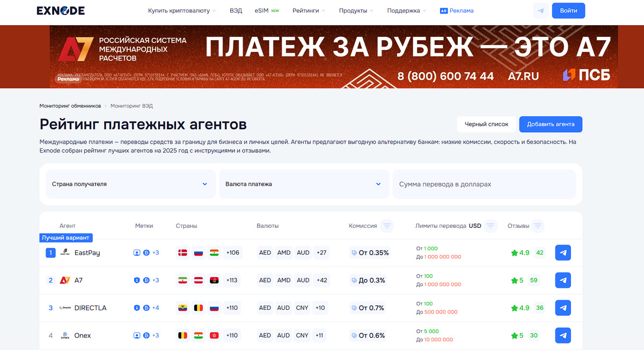Click the shield badge icon for A7
This screenshot has width=644, height=350.
coord(136,280)
